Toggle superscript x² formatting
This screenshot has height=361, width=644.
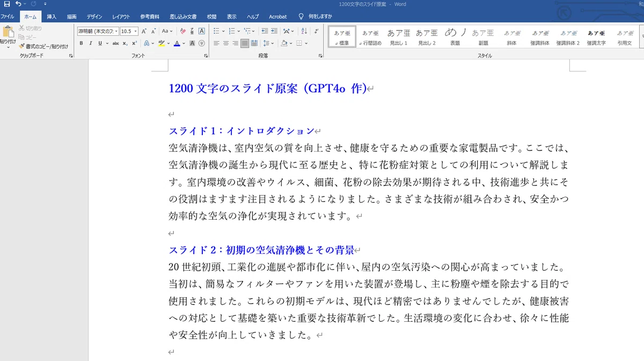click(x=134, y=43)
